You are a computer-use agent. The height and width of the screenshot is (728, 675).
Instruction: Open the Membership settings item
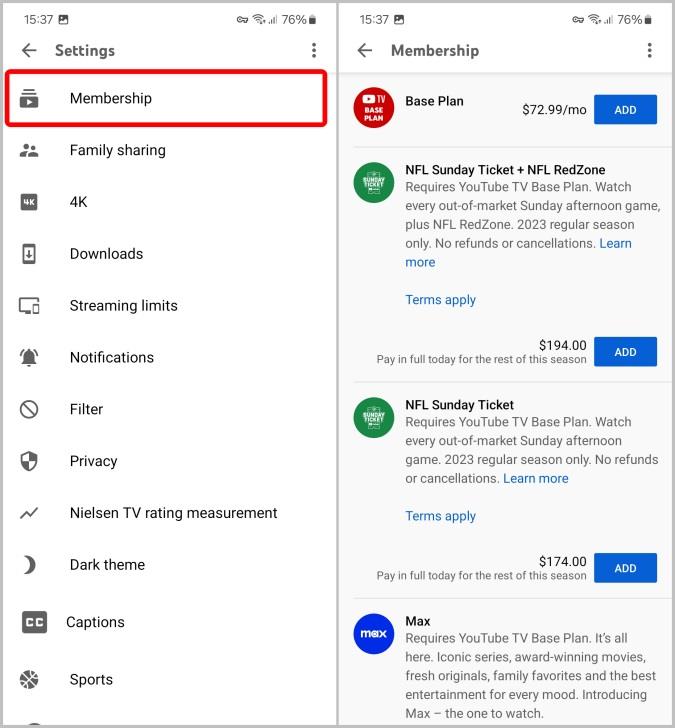coord(166,98)
